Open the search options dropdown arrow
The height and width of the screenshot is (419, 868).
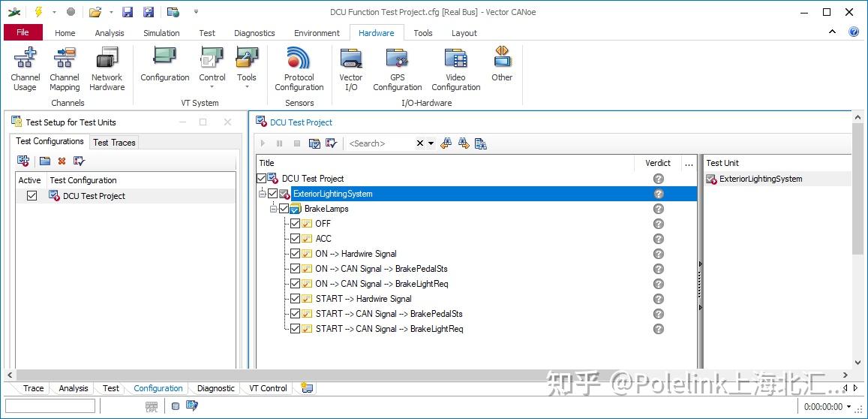click(x=431, y=143)
